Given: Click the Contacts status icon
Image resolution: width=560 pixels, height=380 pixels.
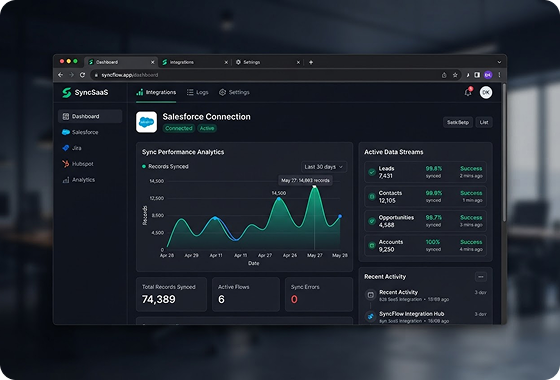Looking at the screenshot, I should click(x=372, y=196).
